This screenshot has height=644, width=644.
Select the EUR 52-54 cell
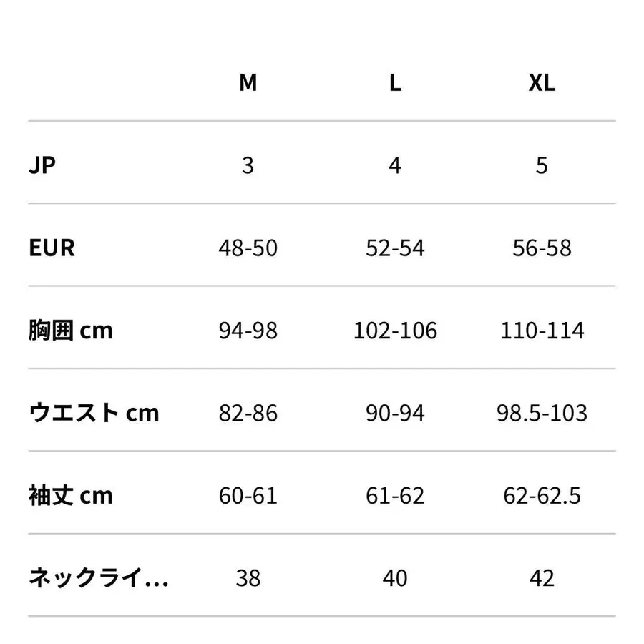[x=395, y=248]
